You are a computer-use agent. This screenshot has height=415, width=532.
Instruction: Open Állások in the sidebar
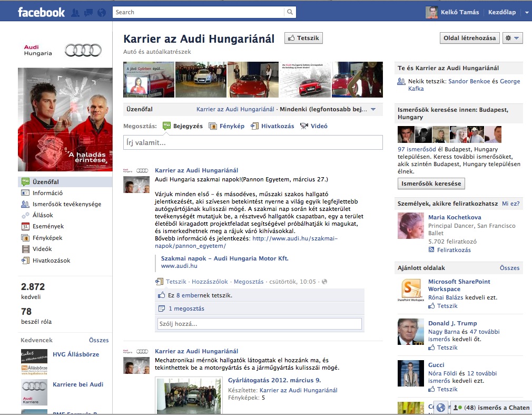click(43, 215)
